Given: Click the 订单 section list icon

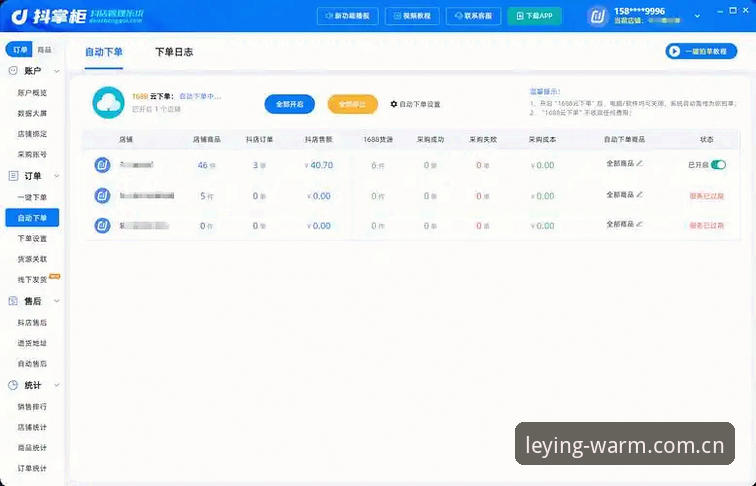Looking at the screenshot, I should (14, 176).
